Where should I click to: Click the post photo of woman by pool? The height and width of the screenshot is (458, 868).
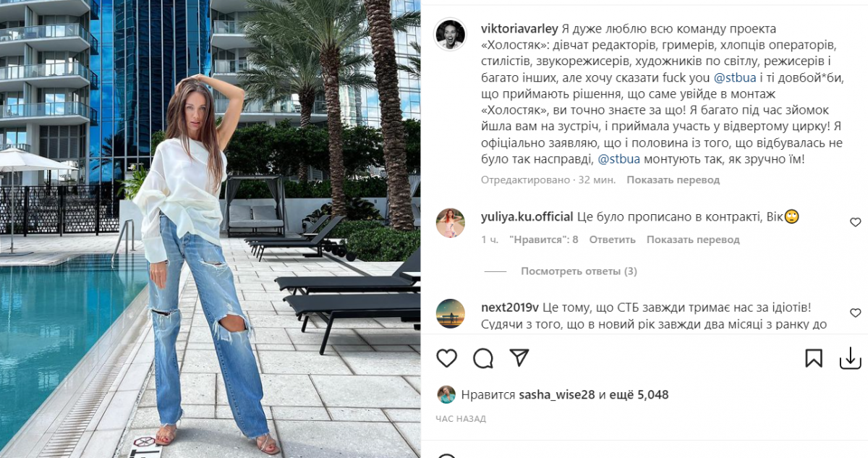210,229
